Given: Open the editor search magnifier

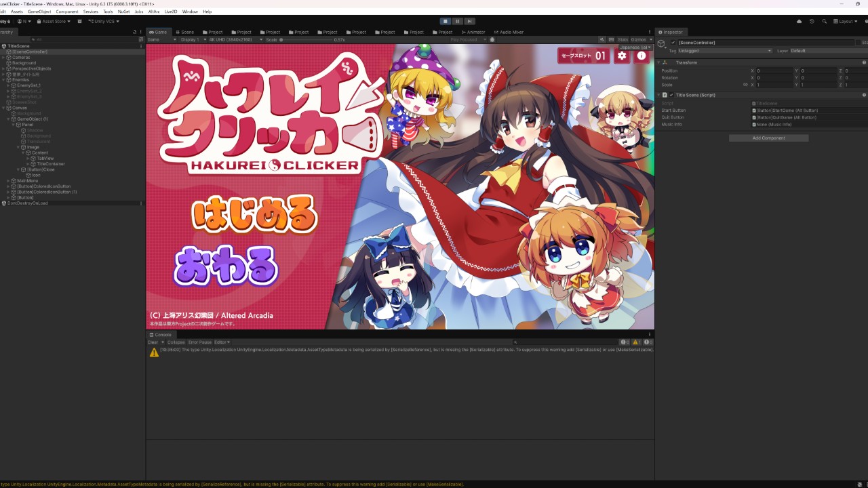Looking at the screenshot, I should point(825,21).
